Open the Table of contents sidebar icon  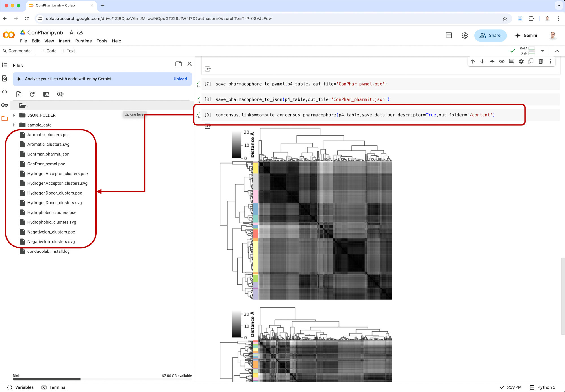[5, 65]
